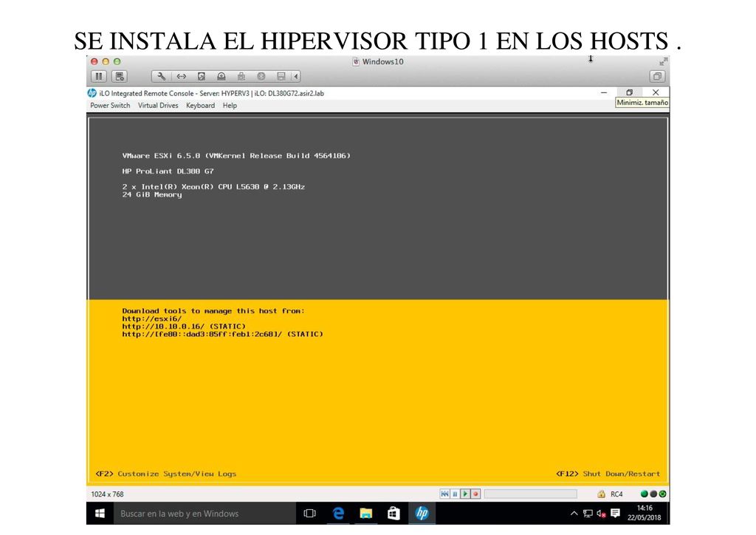Click the IPv6 fe80 address line
The height and width of the screenshot is (535, 756).
point(223,334)
